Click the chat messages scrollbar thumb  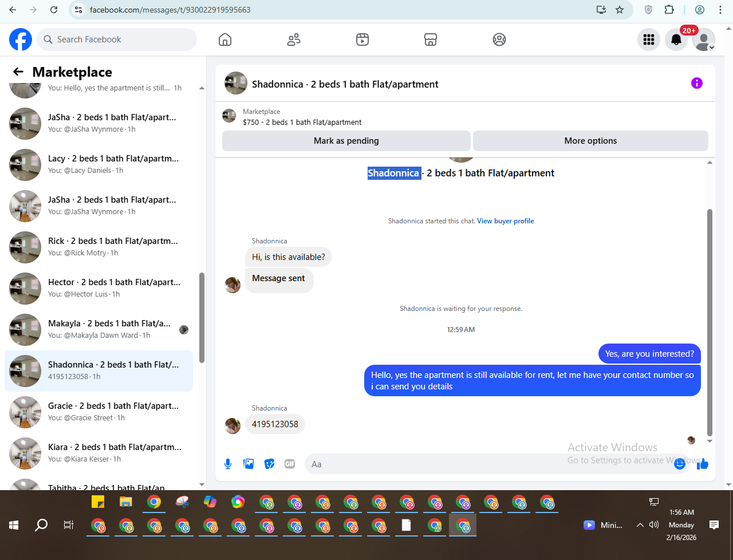(710, 322)
